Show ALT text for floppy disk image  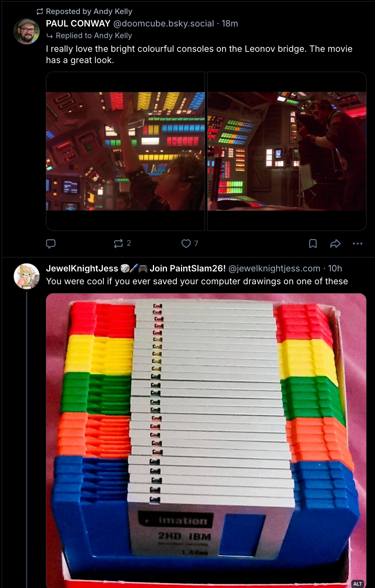click(x=357, y=584)
